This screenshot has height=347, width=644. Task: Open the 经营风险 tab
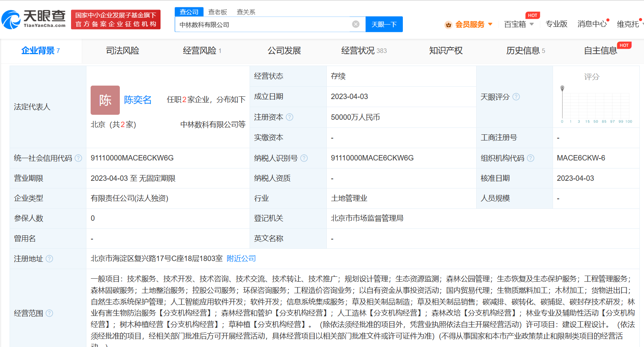(202, 51)
